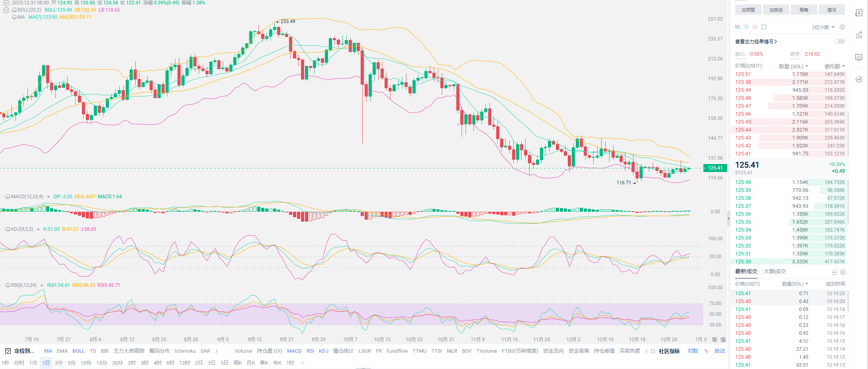Open the rising bar chart sidebar icon
This screenshot has width=868, height=369.
(859, 35)
